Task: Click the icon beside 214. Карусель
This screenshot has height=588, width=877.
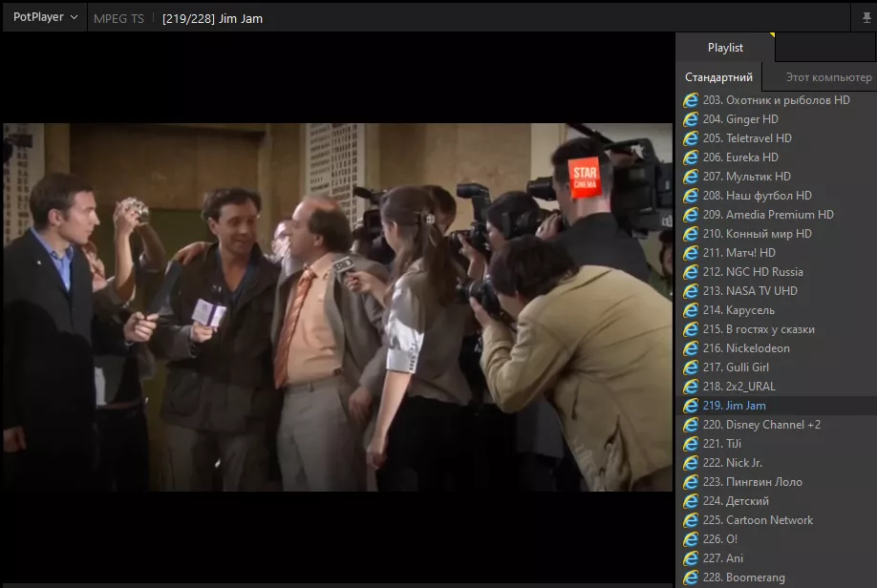Action: pos(691,309)
